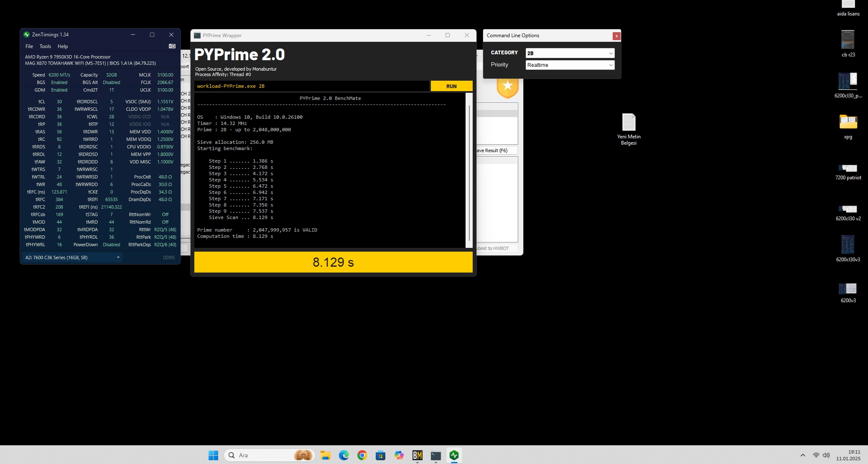Click the PYPrime Wrapper title bar icon

point(197,36)
